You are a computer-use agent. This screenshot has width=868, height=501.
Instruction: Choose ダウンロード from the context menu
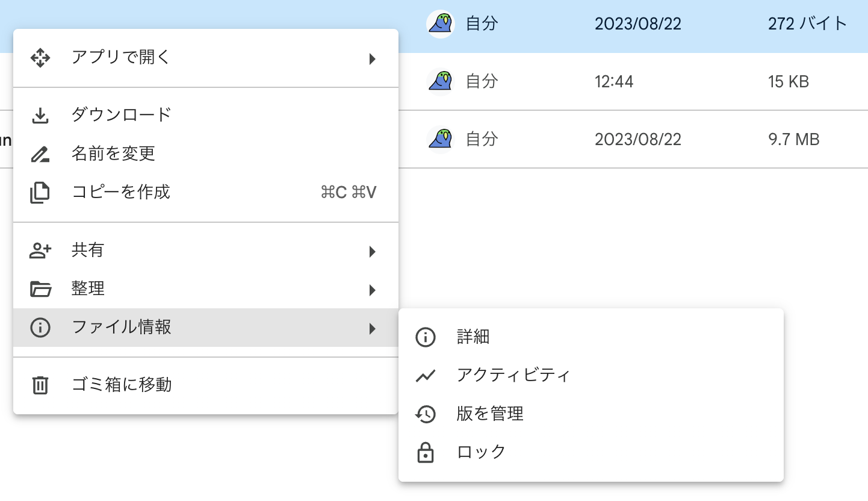pyautogui.click(x=206, y=115)
